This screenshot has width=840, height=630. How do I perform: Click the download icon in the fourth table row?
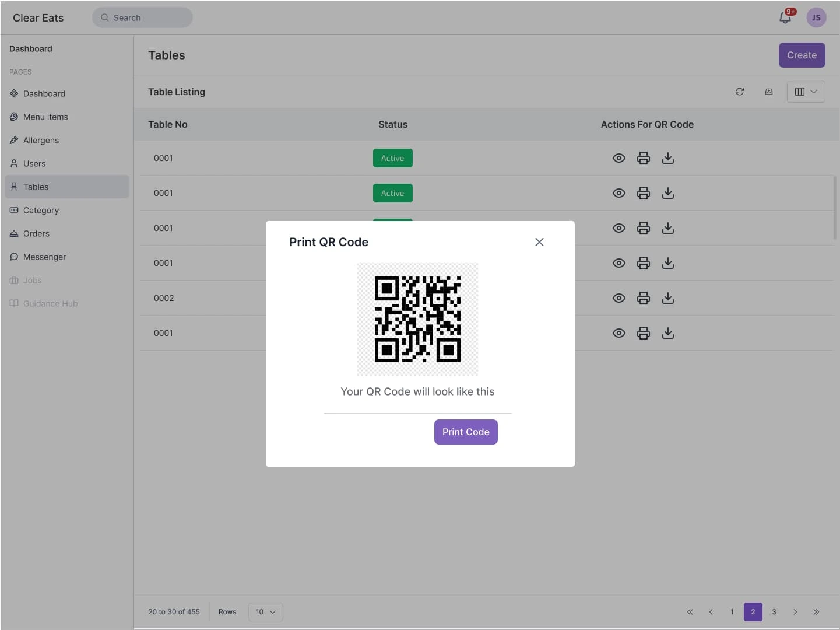point(668,263)
